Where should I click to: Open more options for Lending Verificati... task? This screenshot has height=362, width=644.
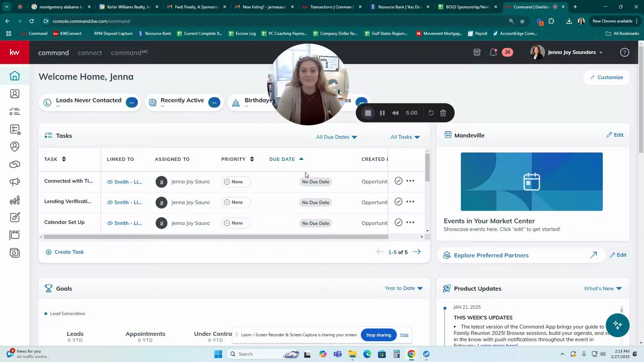coord(411,202)
